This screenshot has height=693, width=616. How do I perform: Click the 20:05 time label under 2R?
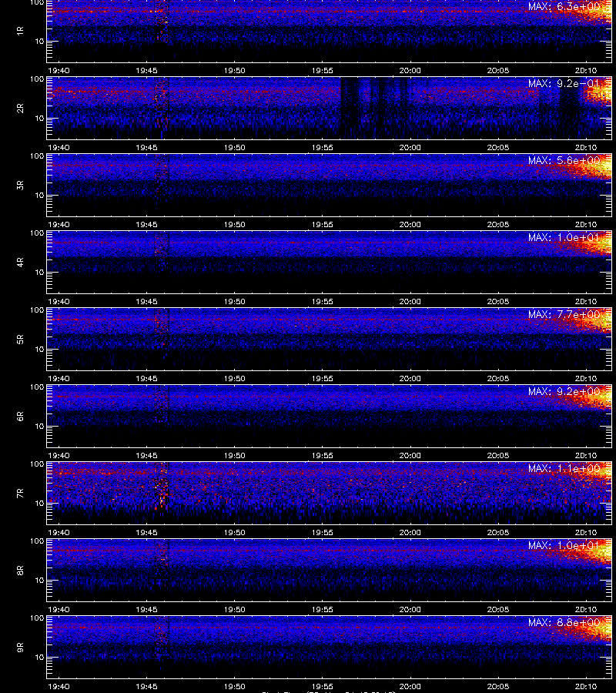498,147
